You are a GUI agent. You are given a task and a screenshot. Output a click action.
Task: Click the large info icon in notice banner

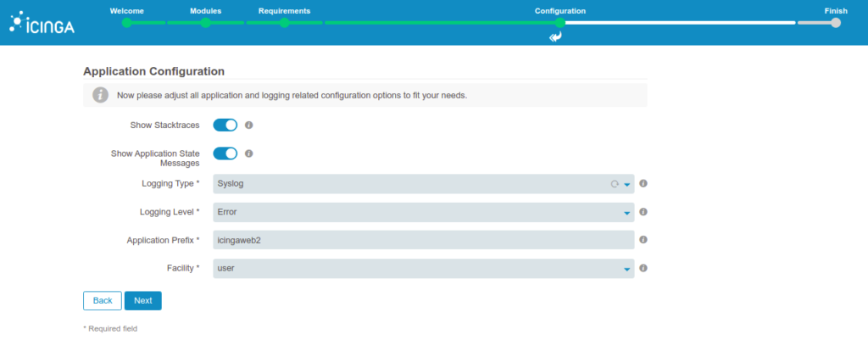click(100, 95)
